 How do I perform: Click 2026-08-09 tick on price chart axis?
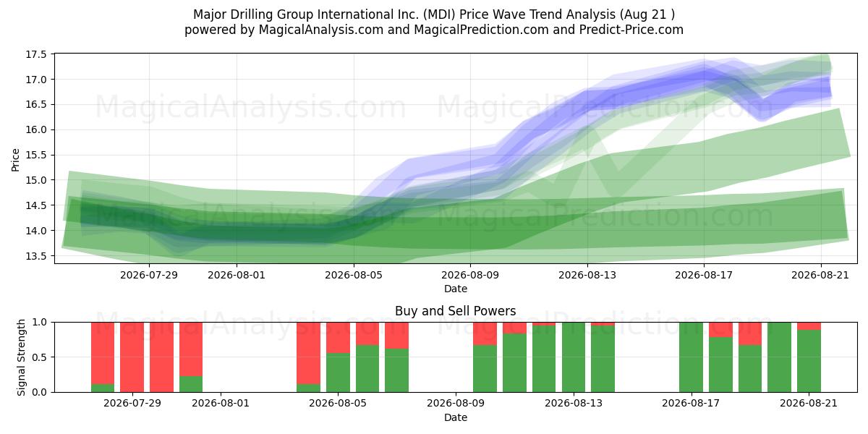(x=471, y=275)
